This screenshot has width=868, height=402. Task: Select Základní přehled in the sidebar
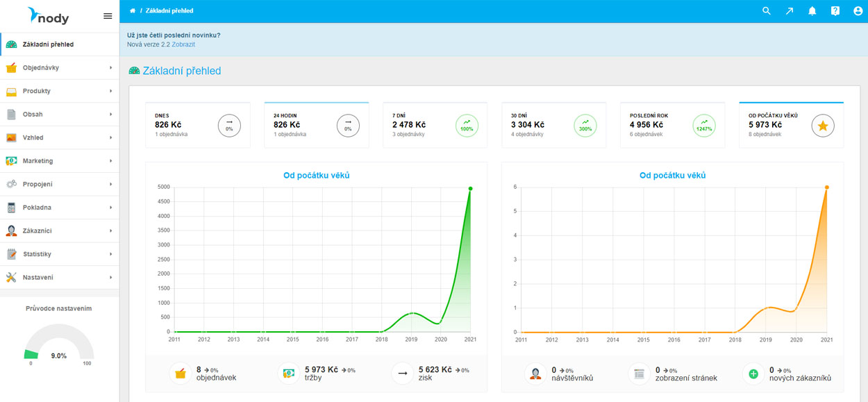tap(48, 44)
